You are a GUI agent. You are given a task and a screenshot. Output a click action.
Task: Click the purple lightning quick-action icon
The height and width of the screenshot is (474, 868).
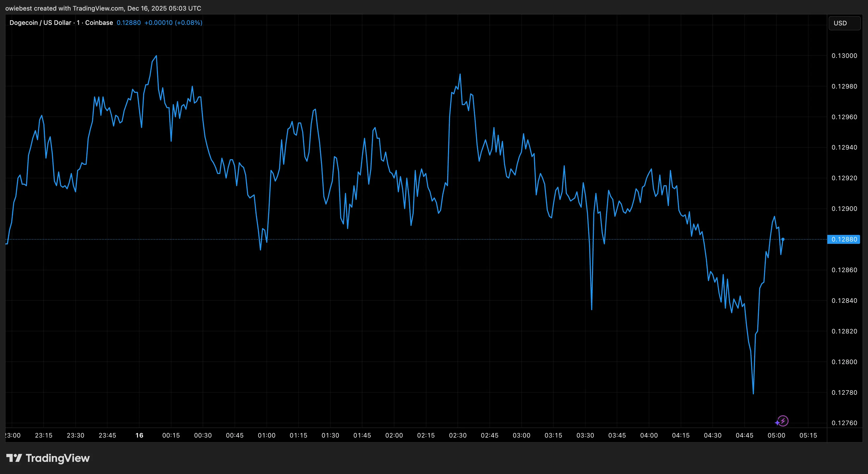click(x=783, y=421)
